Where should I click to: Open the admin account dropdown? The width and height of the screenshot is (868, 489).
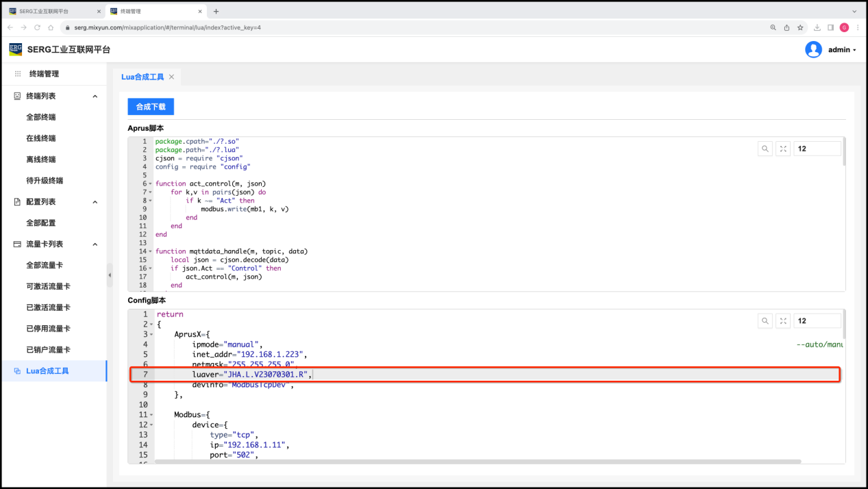click(x=842, y=50)
